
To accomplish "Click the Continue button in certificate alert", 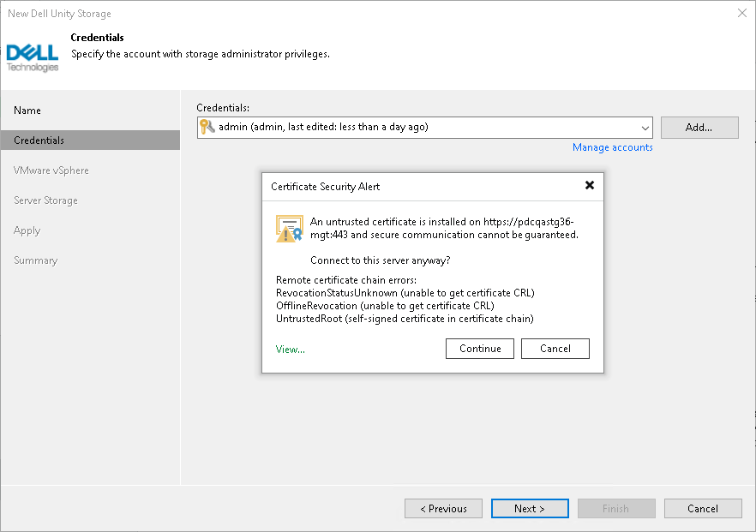I will coord(480,349).
